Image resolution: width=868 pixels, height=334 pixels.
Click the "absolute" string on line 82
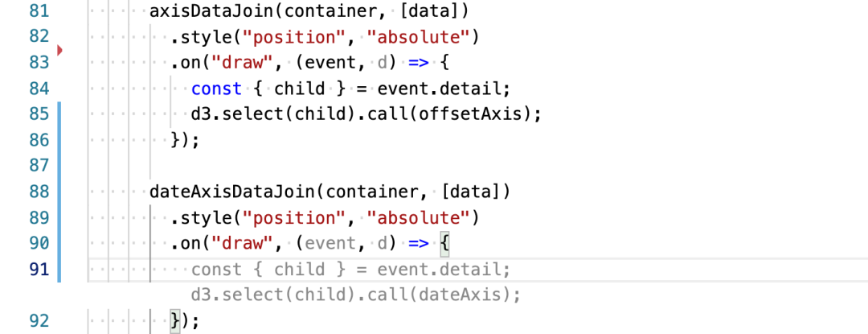pos(419,37)
